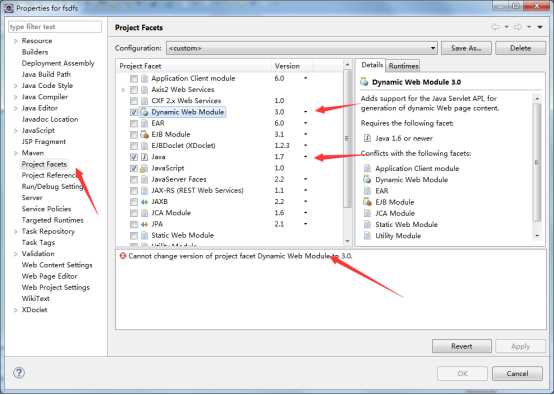This screenshot has height=395, width=554.
Task: Click the facet list scroll down arrow
Action: (347, 241)
